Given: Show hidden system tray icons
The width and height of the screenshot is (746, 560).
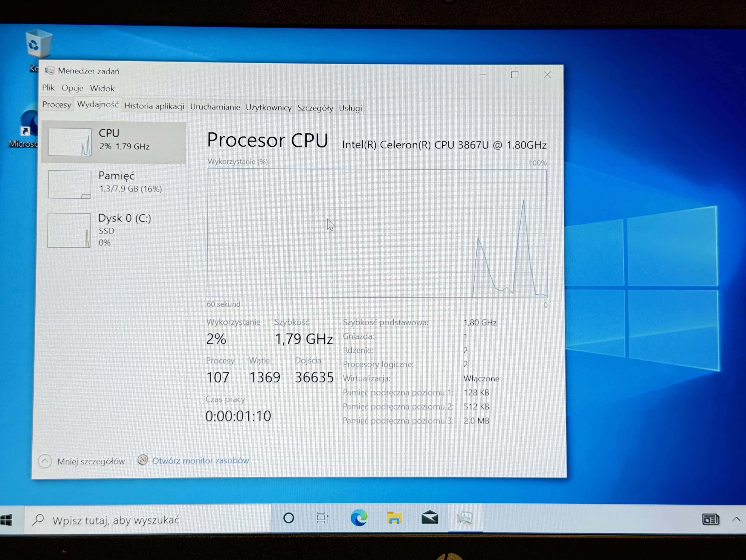Looking at the screenshot, I should [x=736, y=519].
